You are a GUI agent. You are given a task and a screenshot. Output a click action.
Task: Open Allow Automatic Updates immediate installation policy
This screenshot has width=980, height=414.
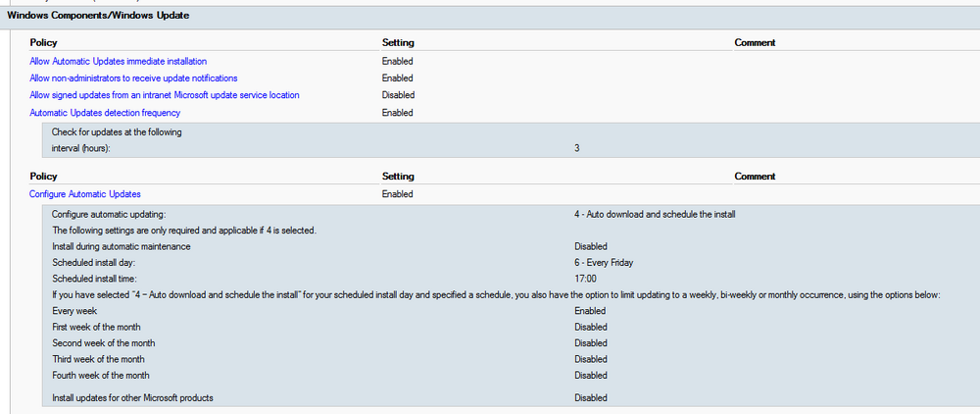click(119, 61)
